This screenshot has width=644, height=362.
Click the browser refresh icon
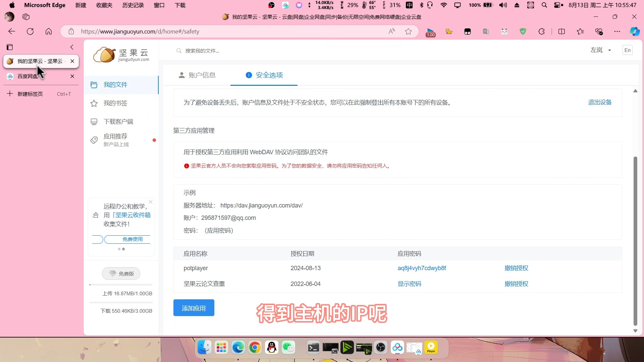click(30, 32)
